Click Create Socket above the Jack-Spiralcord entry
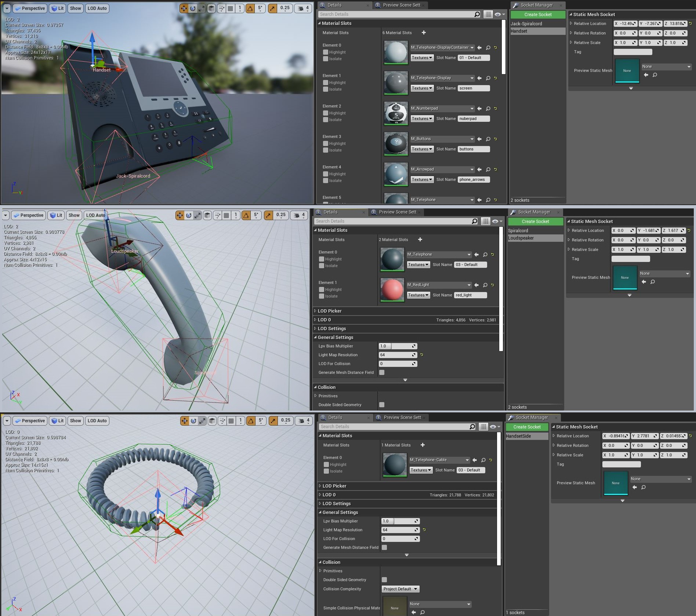 [x=538, y=15]
